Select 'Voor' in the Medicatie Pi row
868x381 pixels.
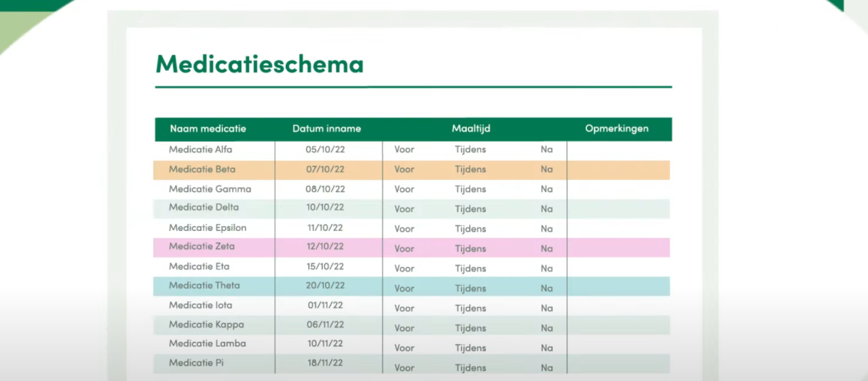404,367
